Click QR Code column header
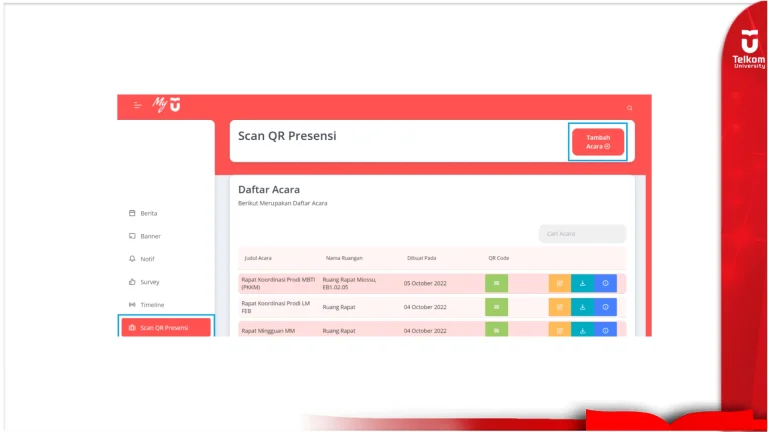Image resolution: width=768 pixels, height=432 pixels. click(x=499, y=258)
